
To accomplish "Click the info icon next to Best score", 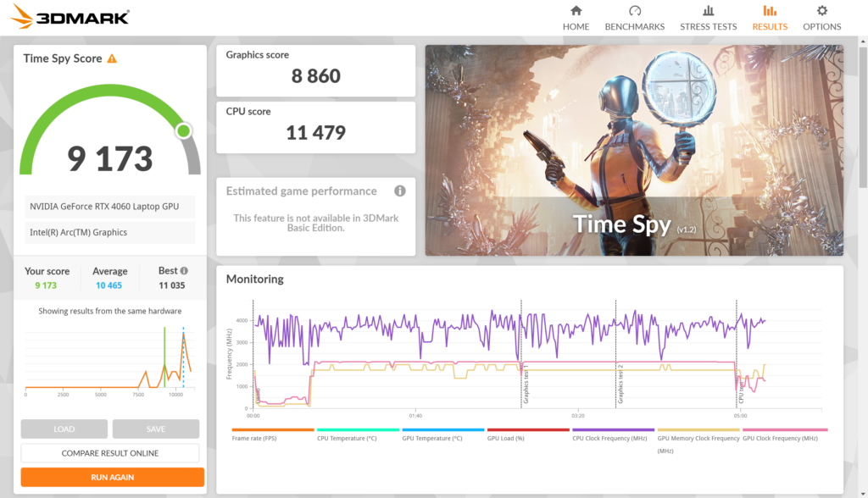I will pyautogui.click(x=185, y=270).
